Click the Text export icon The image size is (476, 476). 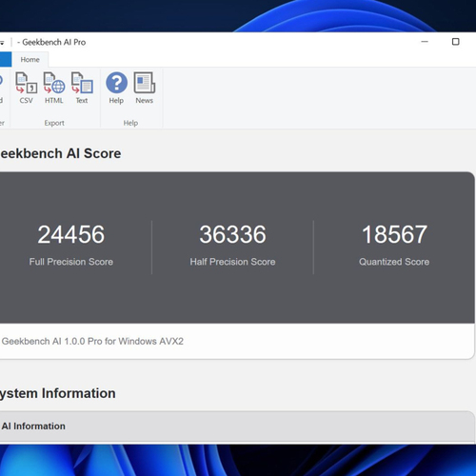(82, 88)
